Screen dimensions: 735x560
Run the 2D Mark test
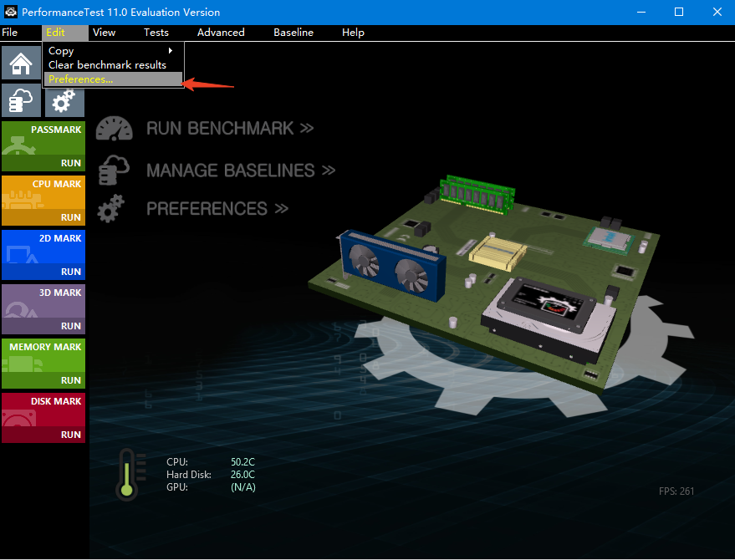coord(70,272)
